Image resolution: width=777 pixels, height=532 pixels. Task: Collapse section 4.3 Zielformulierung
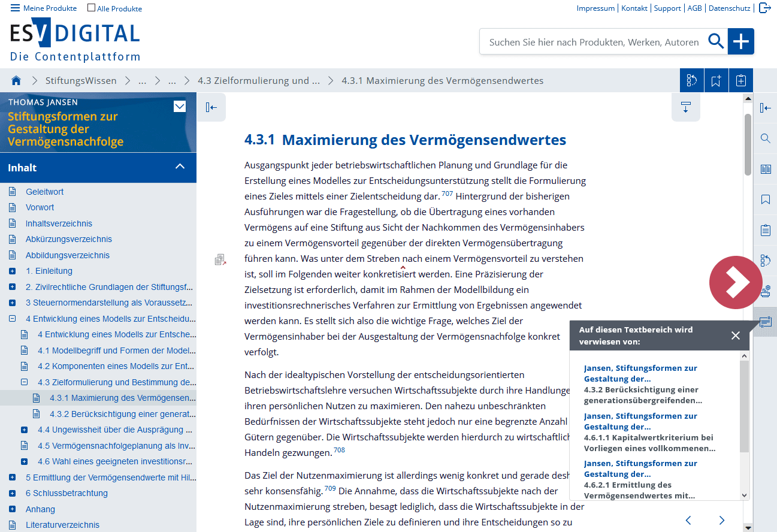pyautogui.click(x=24, y=382)
